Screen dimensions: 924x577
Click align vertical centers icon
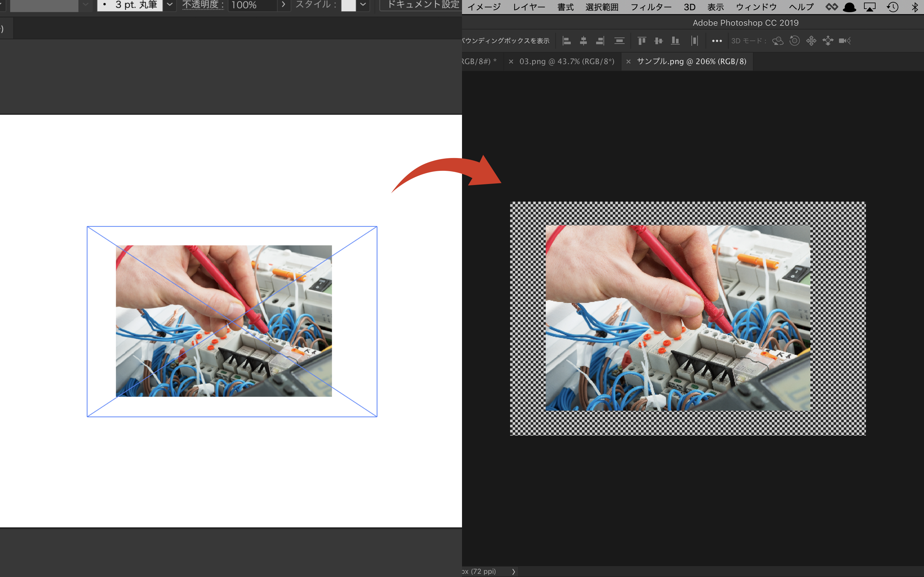pyautogui.click(x=659, y=41)
